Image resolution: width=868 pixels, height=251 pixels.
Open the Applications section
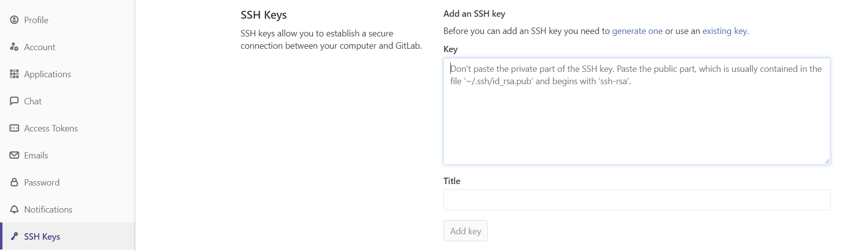point(47,74)
